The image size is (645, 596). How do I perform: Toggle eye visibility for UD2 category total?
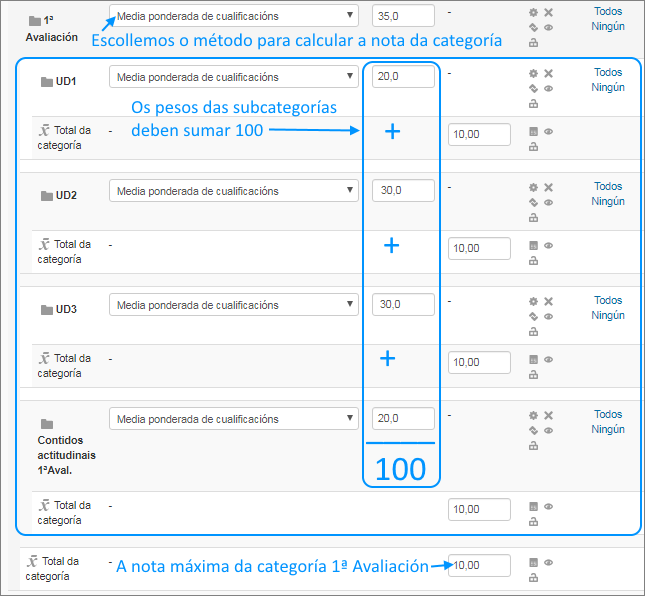pyautogui.click(x=548, y=246)
